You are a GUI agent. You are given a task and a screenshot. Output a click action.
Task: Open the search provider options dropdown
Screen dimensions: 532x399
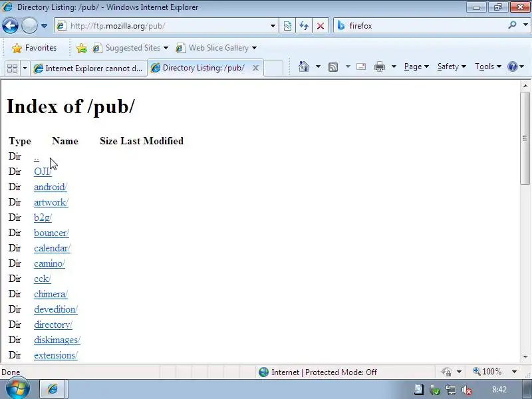[x=525, y=25]
